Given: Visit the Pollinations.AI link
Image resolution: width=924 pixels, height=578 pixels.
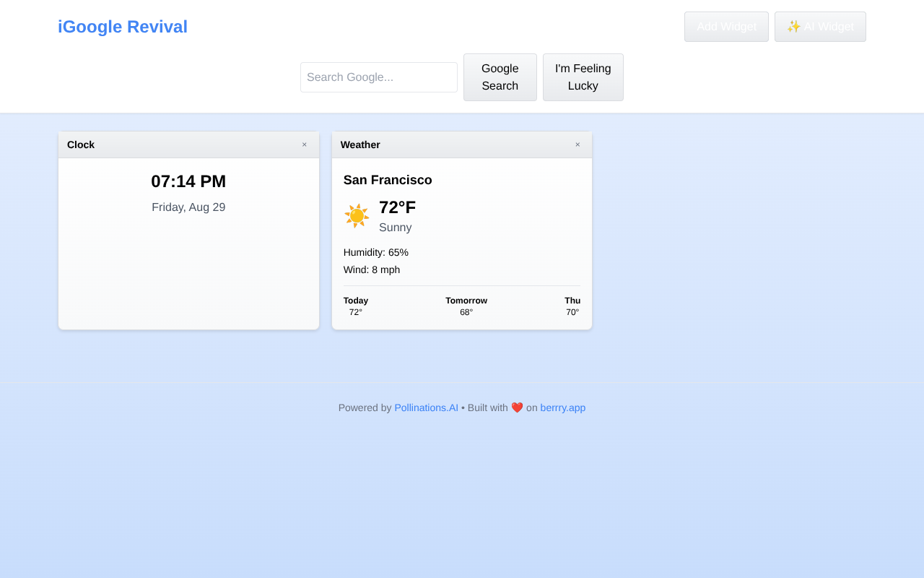Looking at the screenshot, I should click(x=426, y=407).
